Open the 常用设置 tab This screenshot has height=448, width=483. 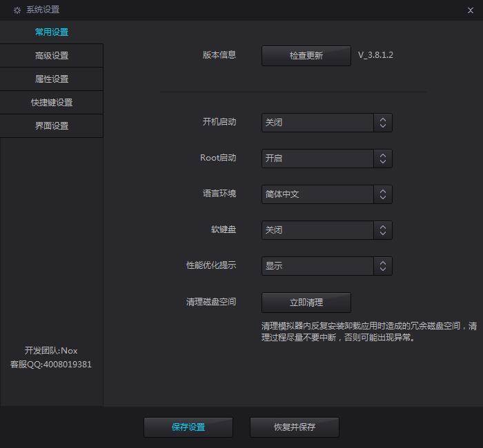tap(52, 32)
